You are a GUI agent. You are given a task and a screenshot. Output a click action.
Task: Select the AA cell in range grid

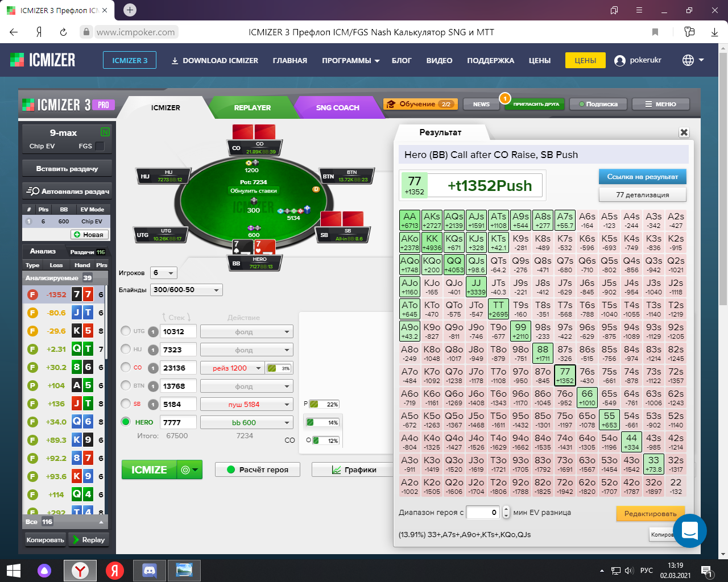point(409,221)
